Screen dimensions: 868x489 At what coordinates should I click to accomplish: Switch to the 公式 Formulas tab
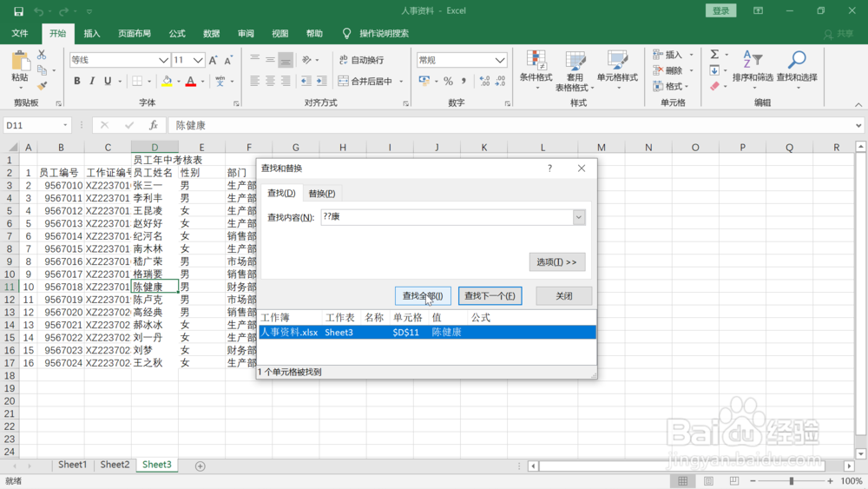pos(177,34)
